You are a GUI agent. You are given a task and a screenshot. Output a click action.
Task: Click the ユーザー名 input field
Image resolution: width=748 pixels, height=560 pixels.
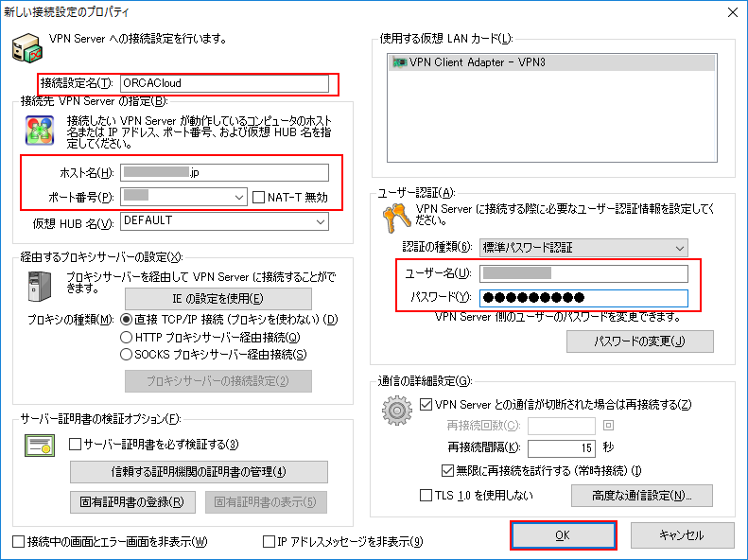[583, 273]
